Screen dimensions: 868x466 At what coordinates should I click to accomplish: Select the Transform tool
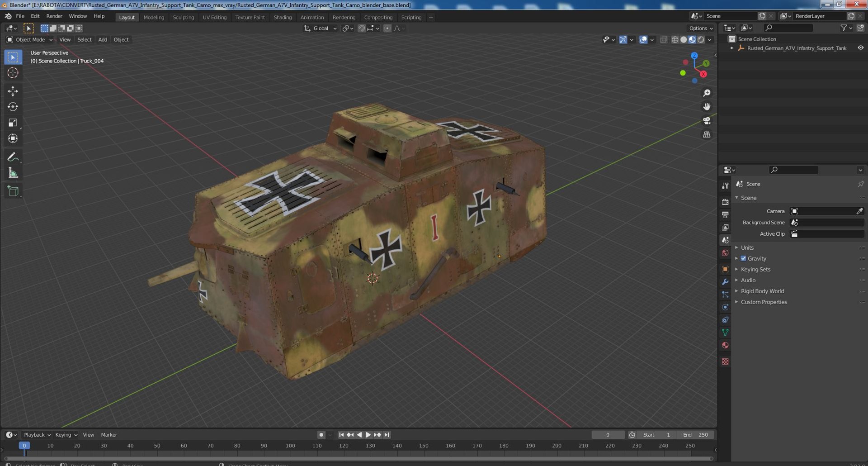point(13,138)
